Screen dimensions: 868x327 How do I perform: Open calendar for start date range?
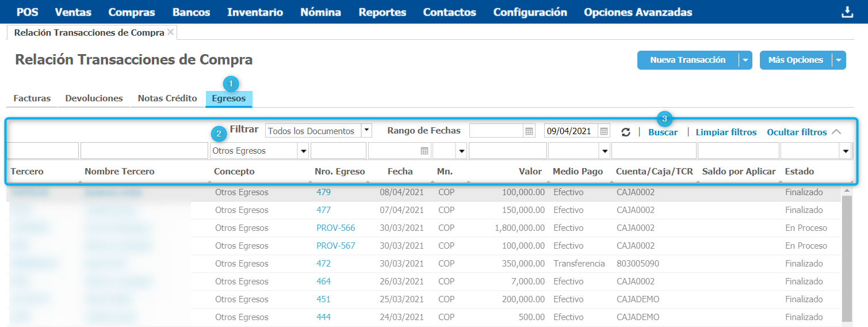pyautogui.click(x=529, y=131)
